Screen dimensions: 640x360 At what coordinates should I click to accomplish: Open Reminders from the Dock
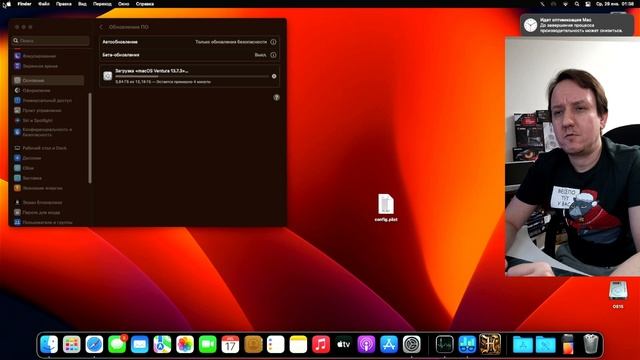(276, 344)
